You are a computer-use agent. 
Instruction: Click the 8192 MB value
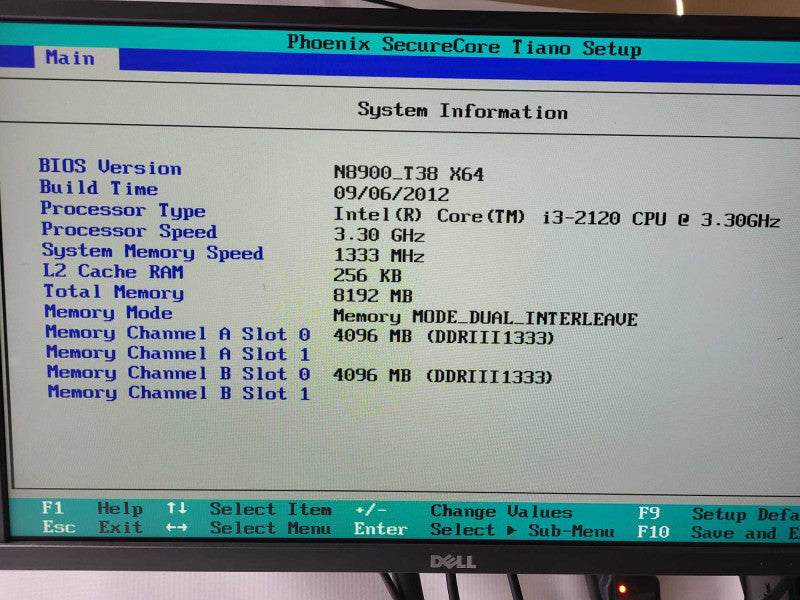point(373,295)
